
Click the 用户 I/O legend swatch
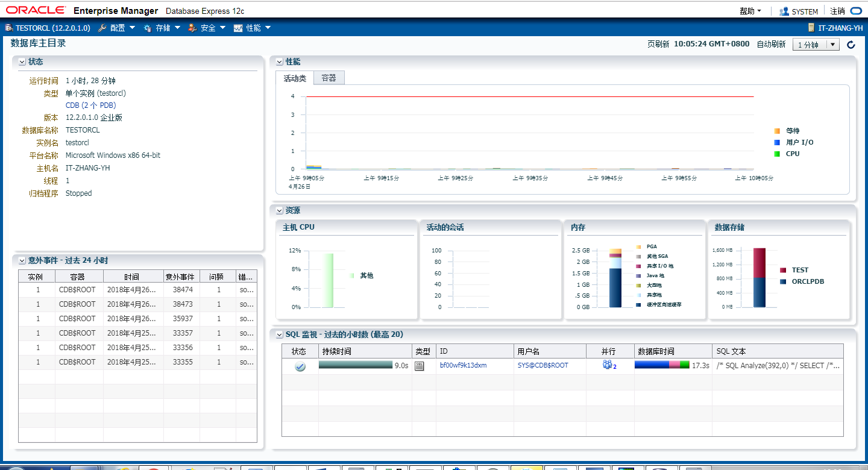(x=777, y=142)
